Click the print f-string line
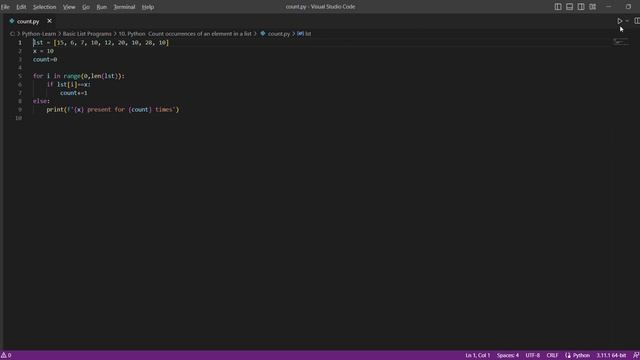 tap(113, 109)
